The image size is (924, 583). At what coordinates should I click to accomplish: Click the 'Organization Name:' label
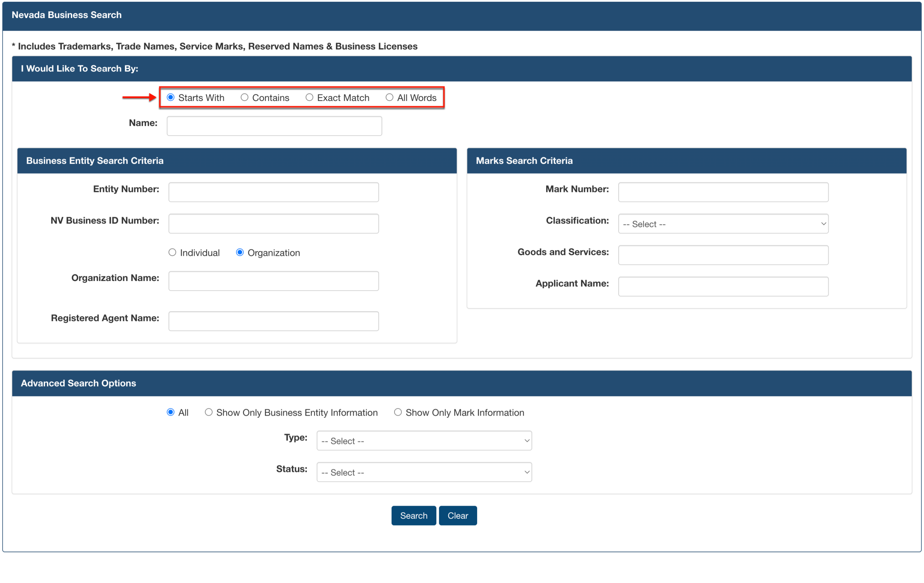(x=115, y=278)
